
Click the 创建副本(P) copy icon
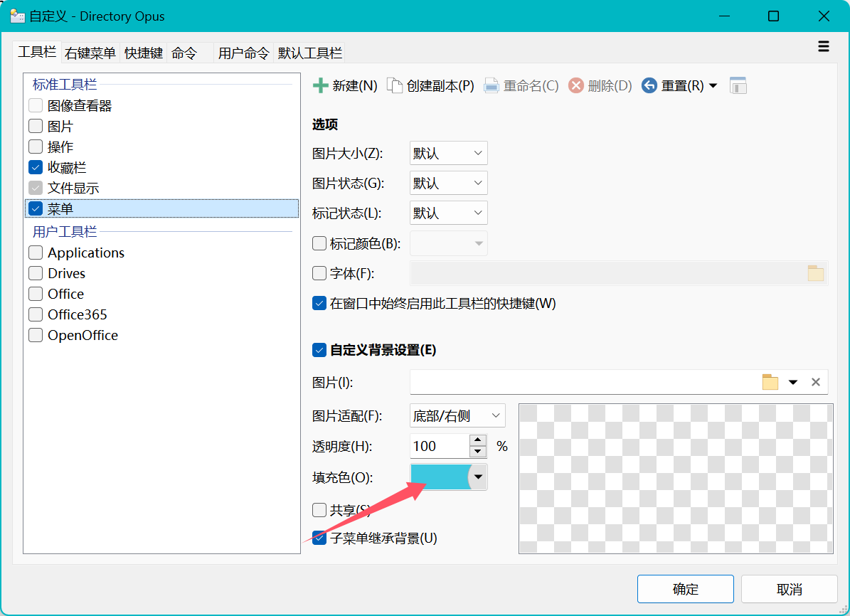(x=395, y=85)
